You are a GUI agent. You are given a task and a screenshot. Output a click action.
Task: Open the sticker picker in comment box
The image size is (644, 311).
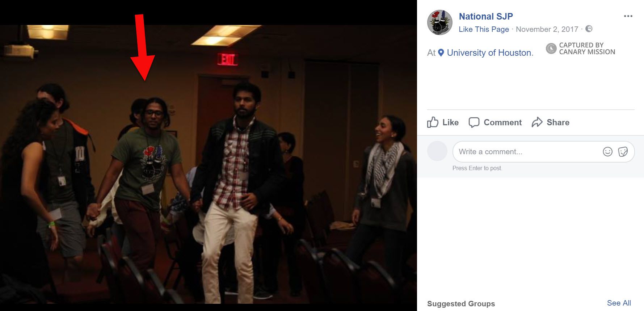point(623,152)
